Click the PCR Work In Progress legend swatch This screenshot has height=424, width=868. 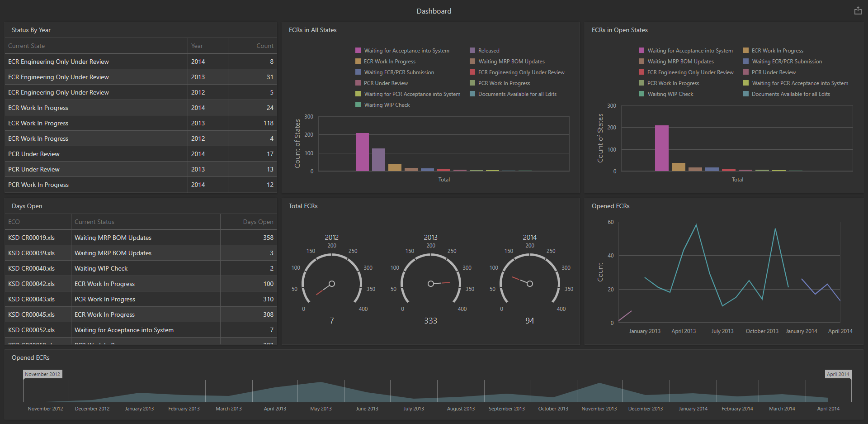(472, 83)
